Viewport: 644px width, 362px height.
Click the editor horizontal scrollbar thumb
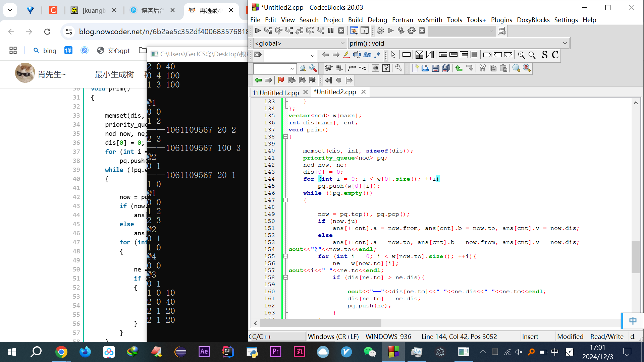coord(320,323)
